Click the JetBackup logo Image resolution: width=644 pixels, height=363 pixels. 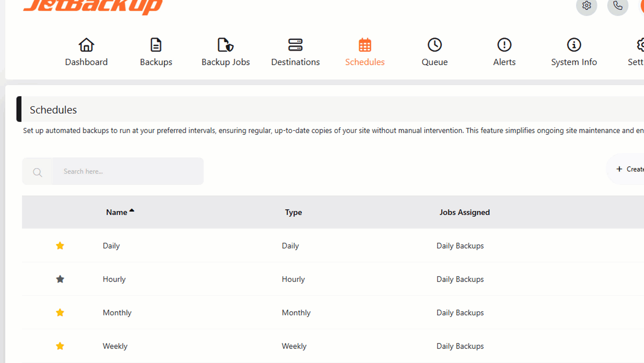93,6
